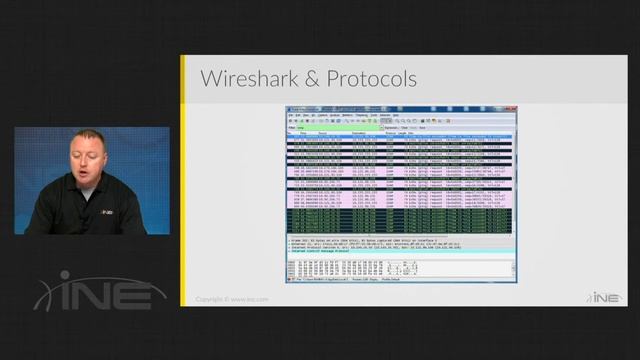Click the Reload capture file icon
The height and width of the screenshot is (360, 640).
(x=338, y=121)
